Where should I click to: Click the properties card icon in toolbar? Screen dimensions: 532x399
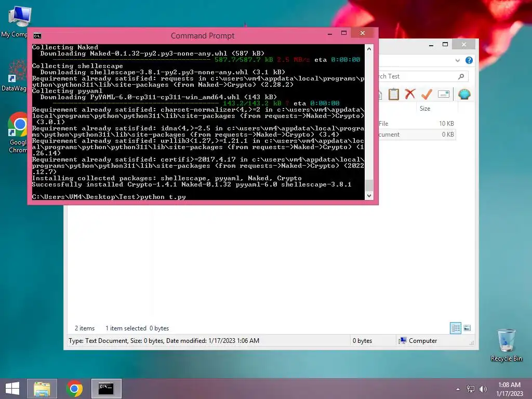point(444,94)
